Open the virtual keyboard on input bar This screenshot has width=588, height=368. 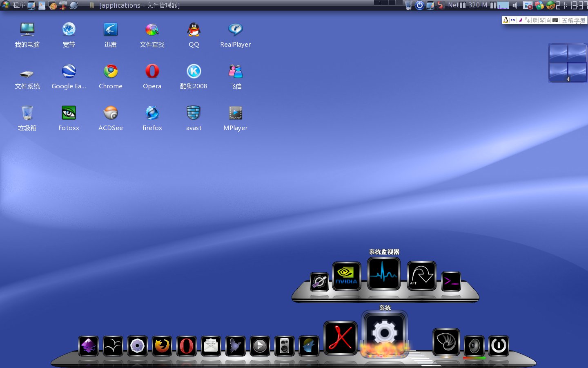(x=555, y=20)
